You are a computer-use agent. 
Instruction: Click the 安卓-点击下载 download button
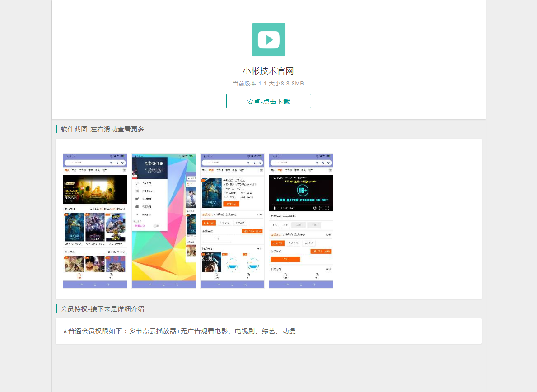tap(268, 101)
